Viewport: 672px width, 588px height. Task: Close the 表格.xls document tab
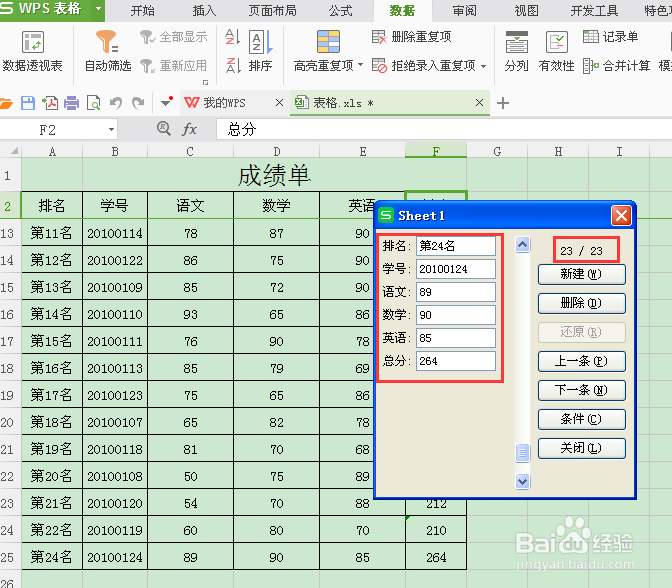pos(480,103)
